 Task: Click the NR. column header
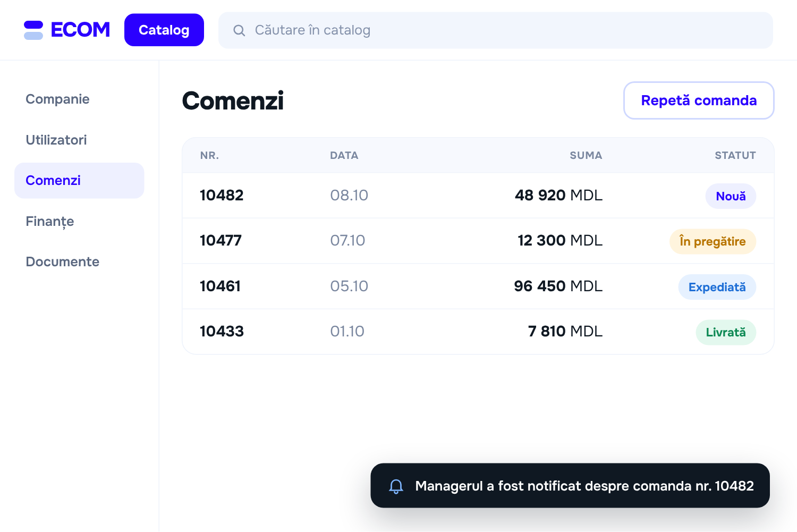tap(209, 156)
